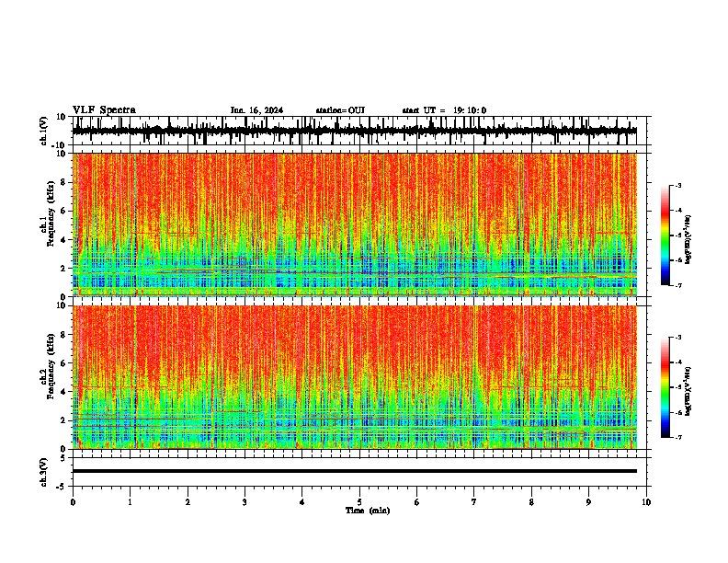Click the time axis tick label 9
Image resolution: width=728 pixels, height=563 pixels.
tap(588, 502)
